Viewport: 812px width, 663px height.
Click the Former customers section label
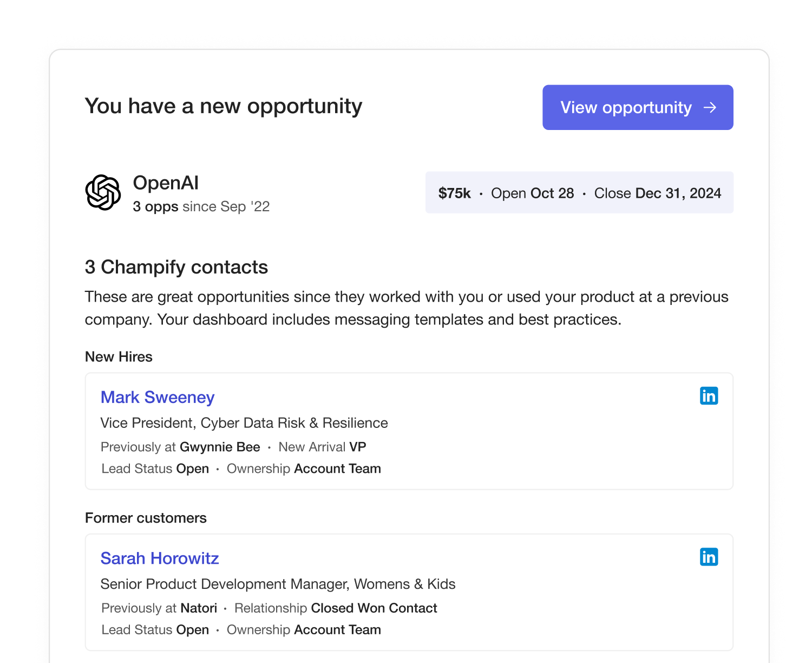pyautogui.click(x=146, y=518)
